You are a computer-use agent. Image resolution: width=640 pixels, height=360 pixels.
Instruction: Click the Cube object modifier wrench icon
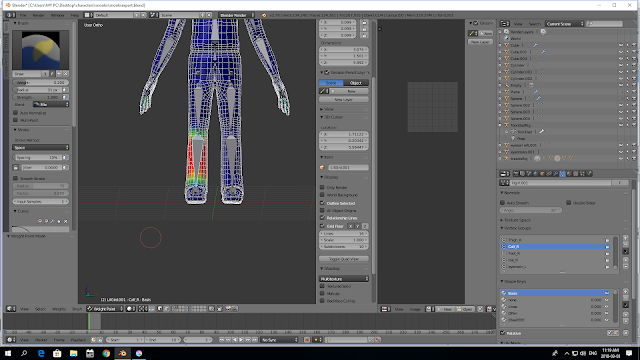536,45
